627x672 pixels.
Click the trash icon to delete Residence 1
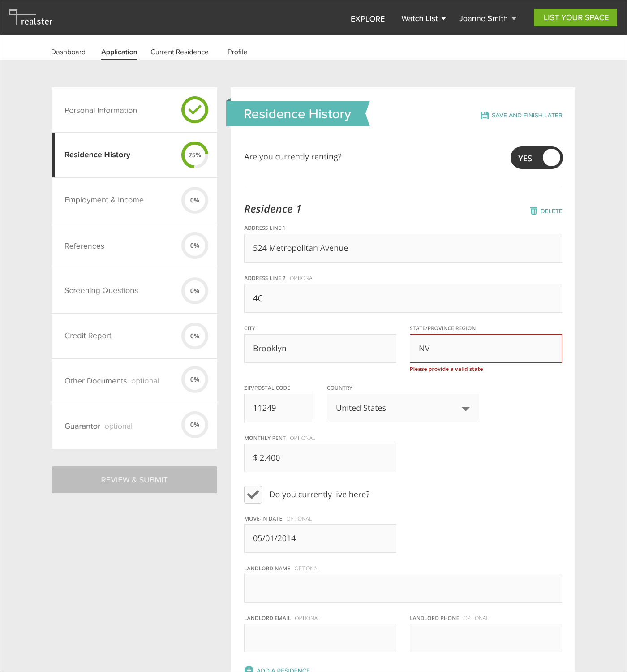533,211
